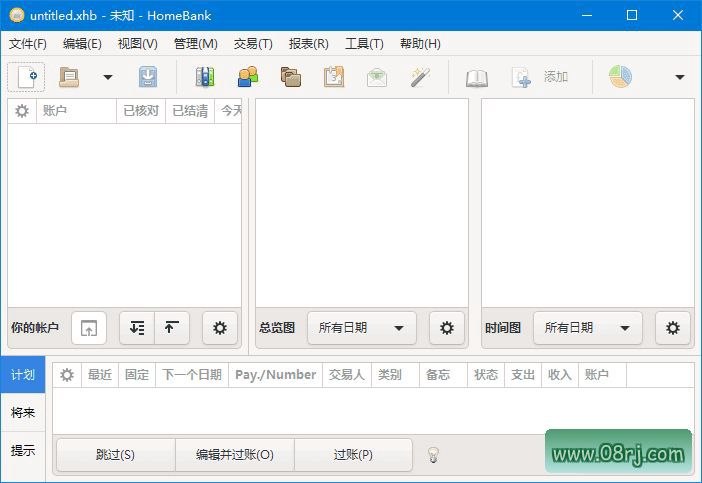Open 总览图 panel settings gear
Screen dimensions: 702x483
447,328
